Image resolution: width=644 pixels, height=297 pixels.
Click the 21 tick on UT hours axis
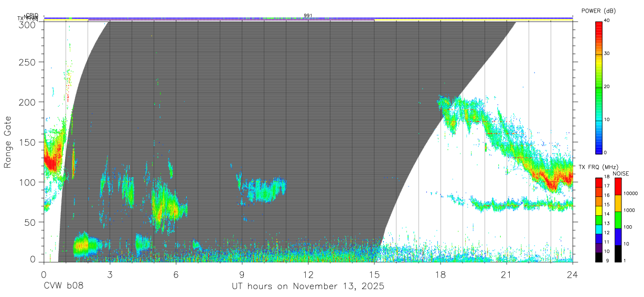(x=507, y=274)
